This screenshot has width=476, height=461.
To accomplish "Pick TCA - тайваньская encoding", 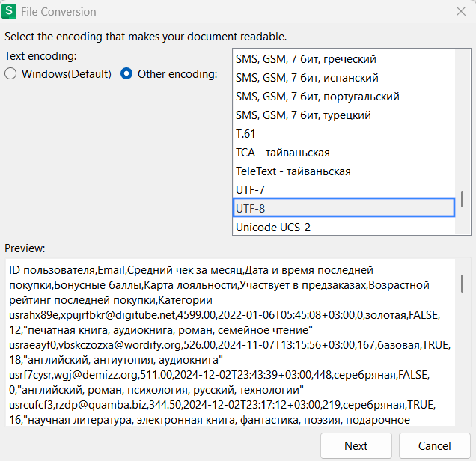I will coord(344,153).
